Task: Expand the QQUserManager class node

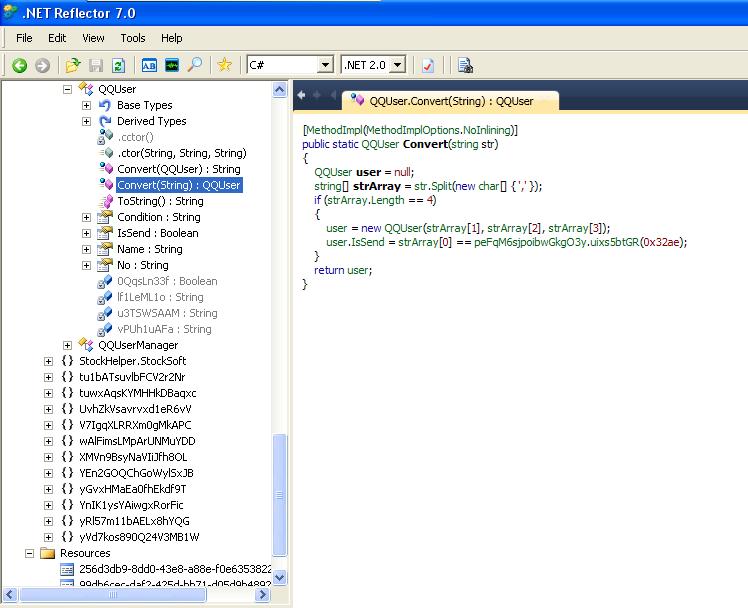Action: click(x=67, y=345)
